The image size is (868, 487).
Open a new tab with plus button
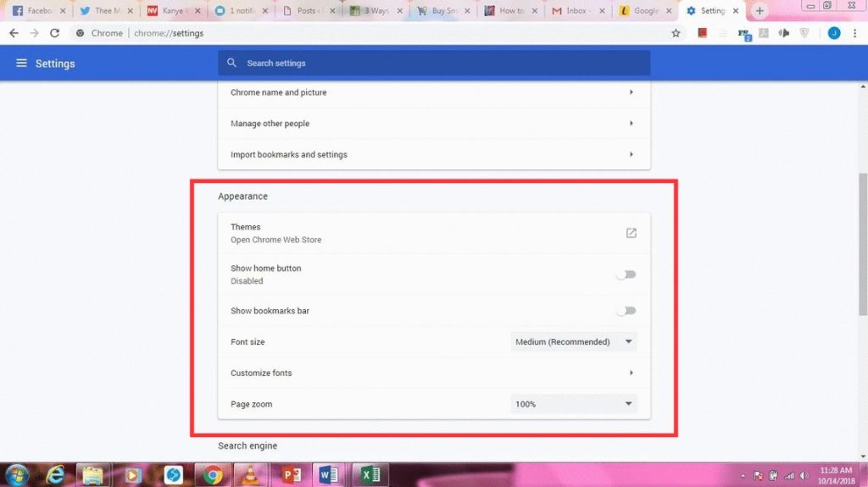[759, 10]
